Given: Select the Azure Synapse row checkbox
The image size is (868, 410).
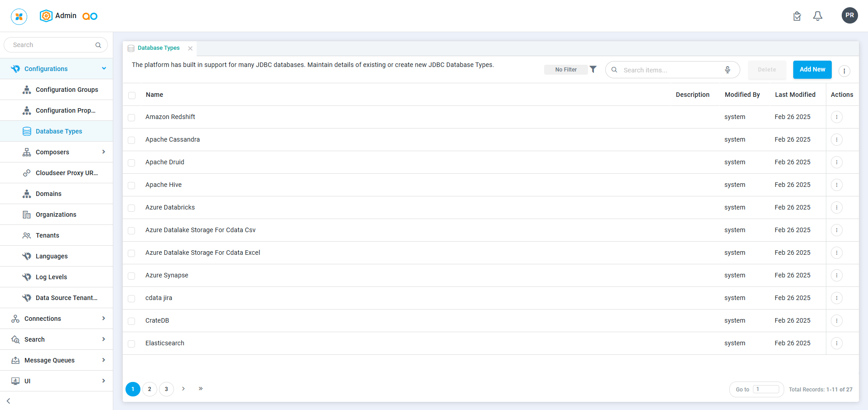Looking at the screenshot, I should point(131,276).
